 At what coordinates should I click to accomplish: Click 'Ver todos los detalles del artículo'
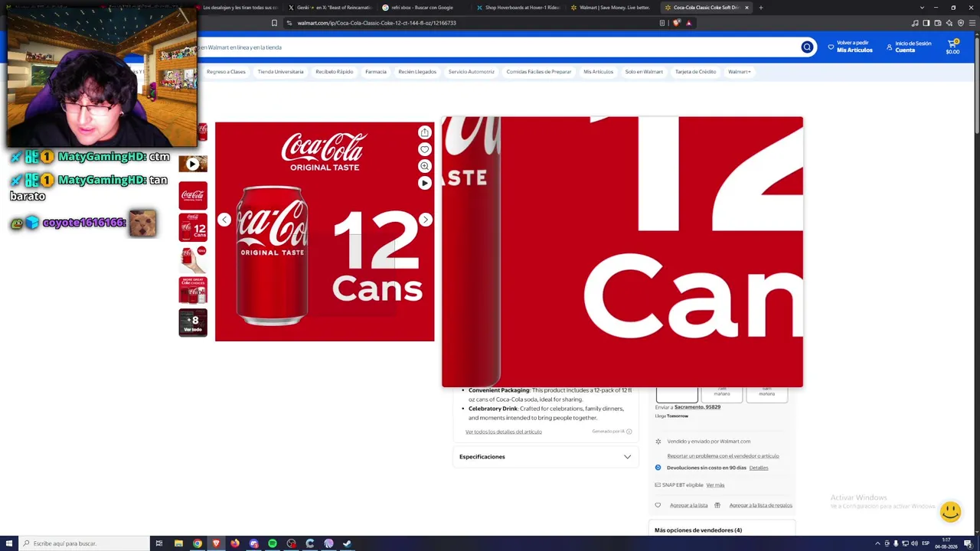(x=504, y=432)
